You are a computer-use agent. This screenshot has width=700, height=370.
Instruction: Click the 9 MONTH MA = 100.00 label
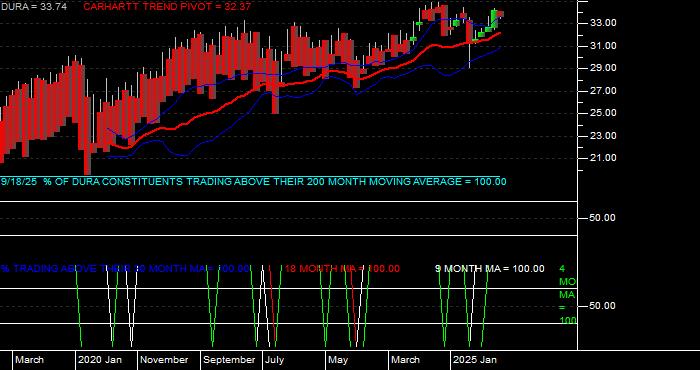[x=490, y=269]
